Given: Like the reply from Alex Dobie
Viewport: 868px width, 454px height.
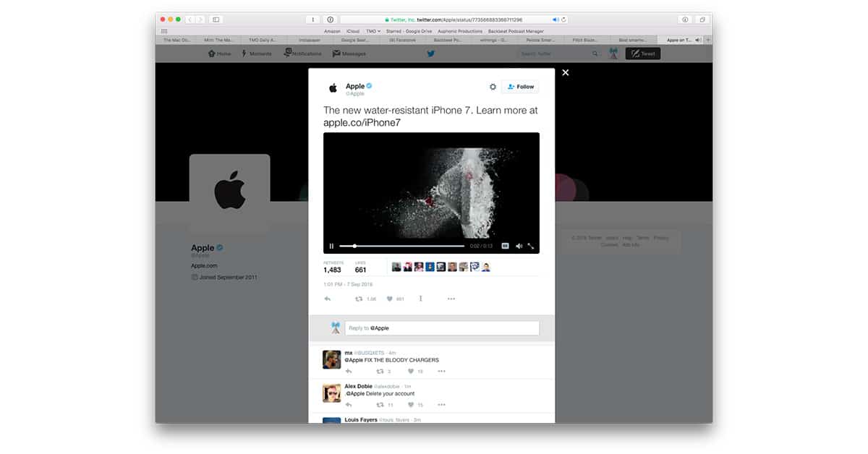Looking at the screenshot, I should [410, 405].
